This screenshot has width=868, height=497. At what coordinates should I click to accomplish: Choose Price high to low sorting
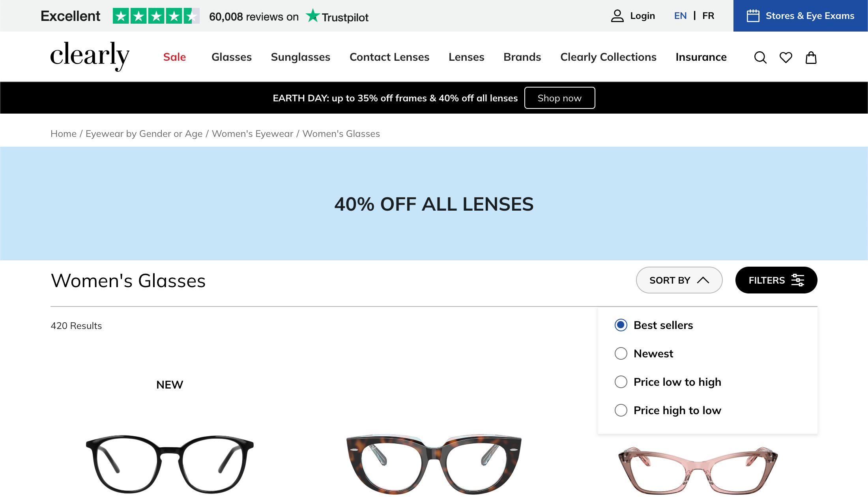click(621, 410)
